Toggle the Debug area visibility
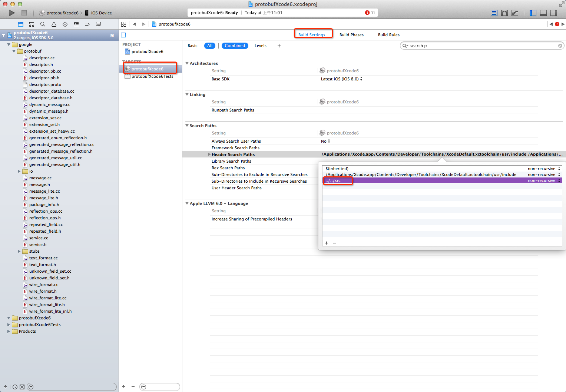Image resolution: width=566 pixels, height=392 pixels. click(543, 13)
